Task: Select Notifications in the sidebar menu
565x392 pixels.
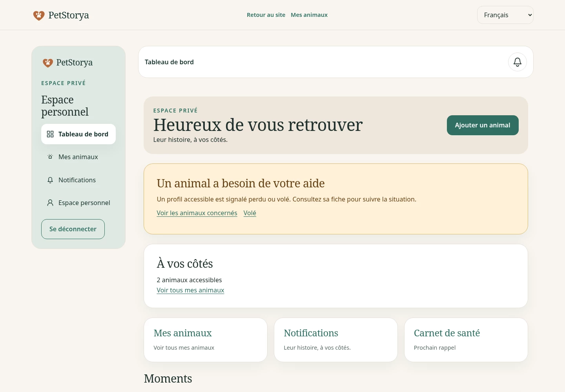Action: tap(78, 180)
